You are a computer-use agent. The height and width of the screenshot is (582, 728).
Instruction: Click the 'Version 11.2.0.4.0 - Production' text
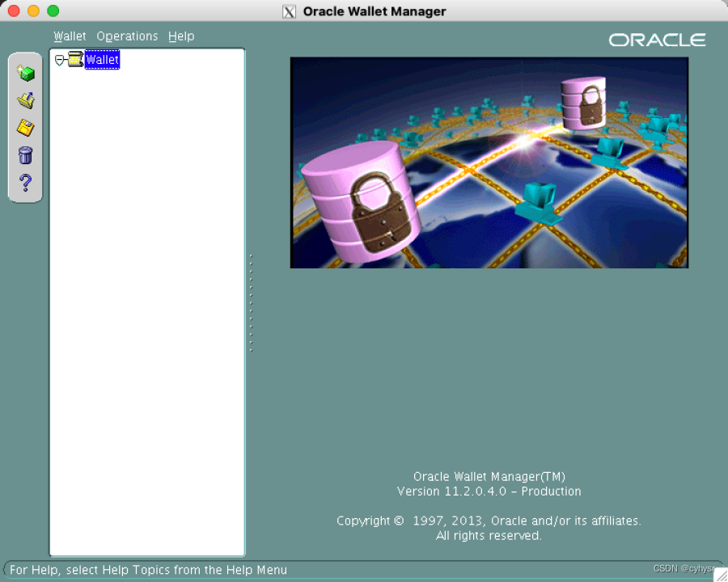489,491
